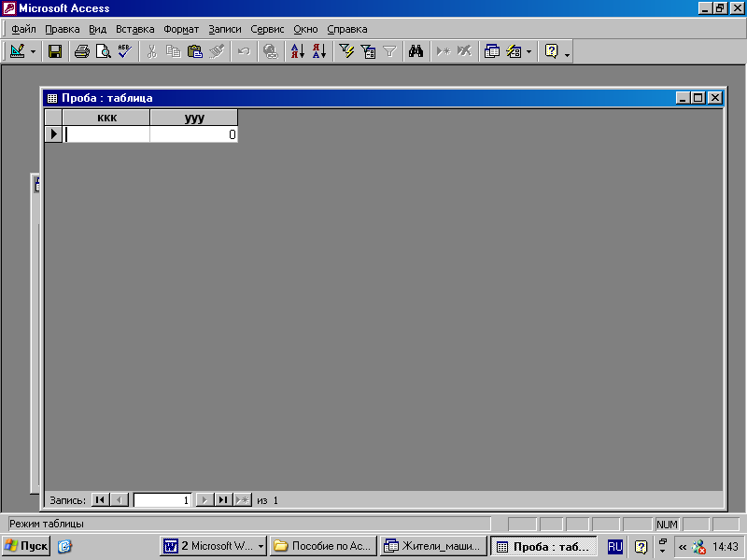Delete the record with the toolbar icon
The height and width of the screenshot is (560, 747).
[464, 51]
